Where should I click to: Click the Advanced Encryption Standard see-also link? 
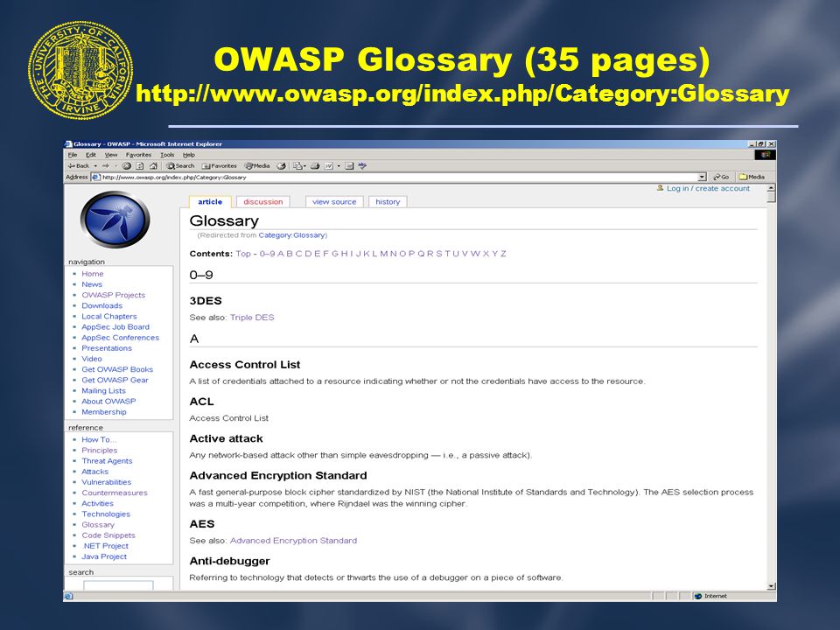[293, 541]
